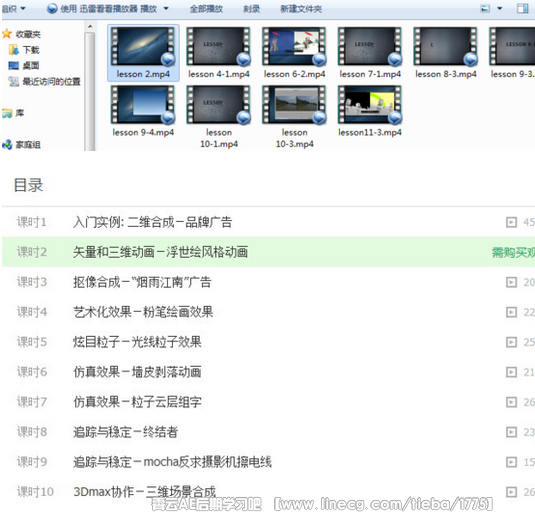The image size is (535, 521).
Task: Open 课时1 入门实例 二维合成 lesson
Action: [269, 222]
